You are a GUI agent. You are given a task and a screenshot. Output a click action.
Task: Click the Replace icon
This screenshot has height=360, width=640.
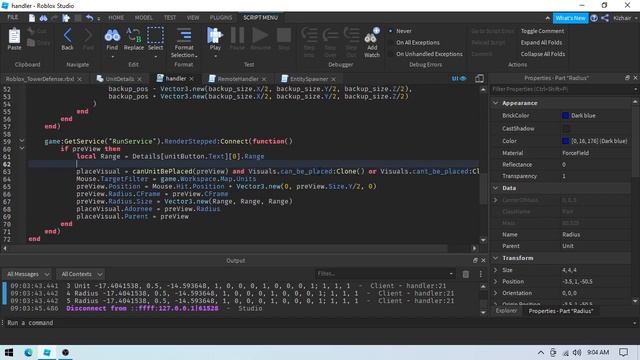point(133,36)
